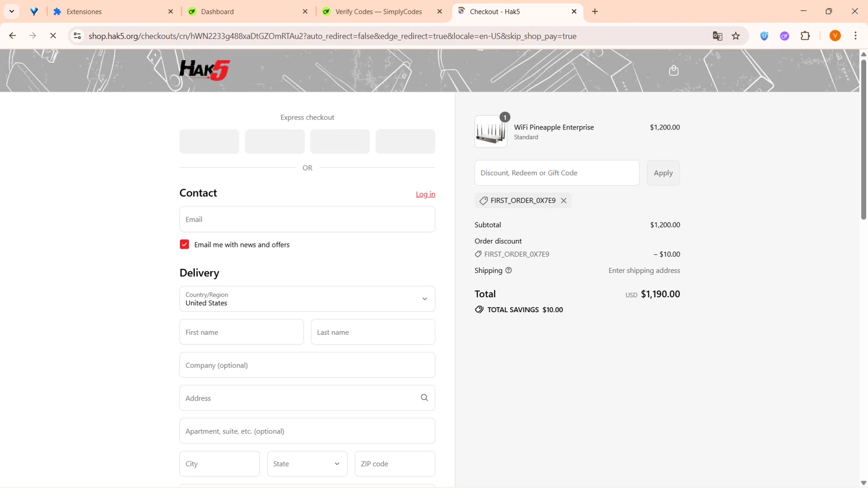Focus the Discount, Redeem or Gift Code field

pyautogui.click(x=557, y=173)
